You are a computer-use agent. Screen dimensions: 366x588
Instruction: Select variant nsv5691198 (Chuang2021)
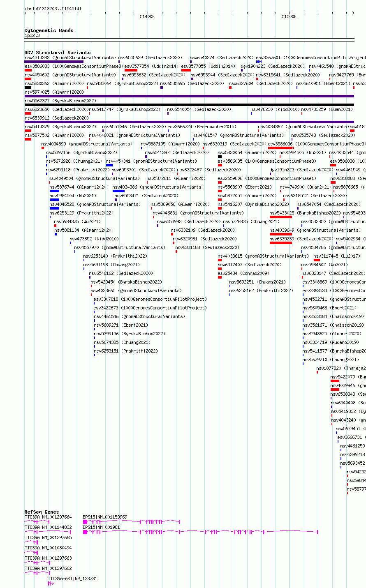(111, 265)
